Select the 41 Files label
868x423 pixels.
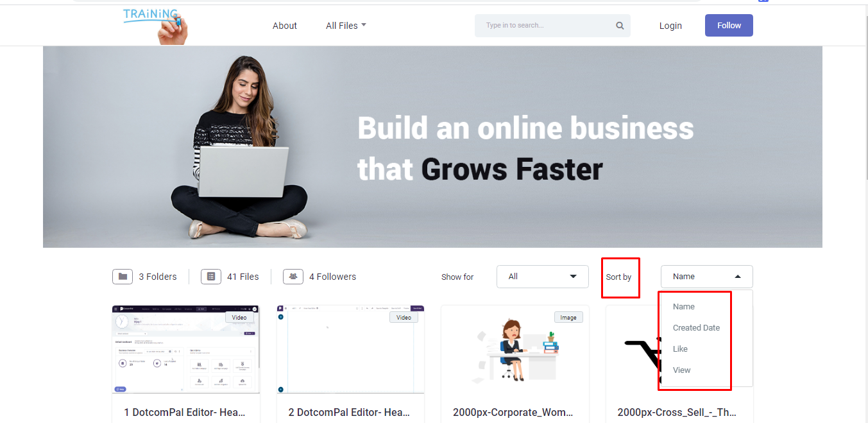243,277
